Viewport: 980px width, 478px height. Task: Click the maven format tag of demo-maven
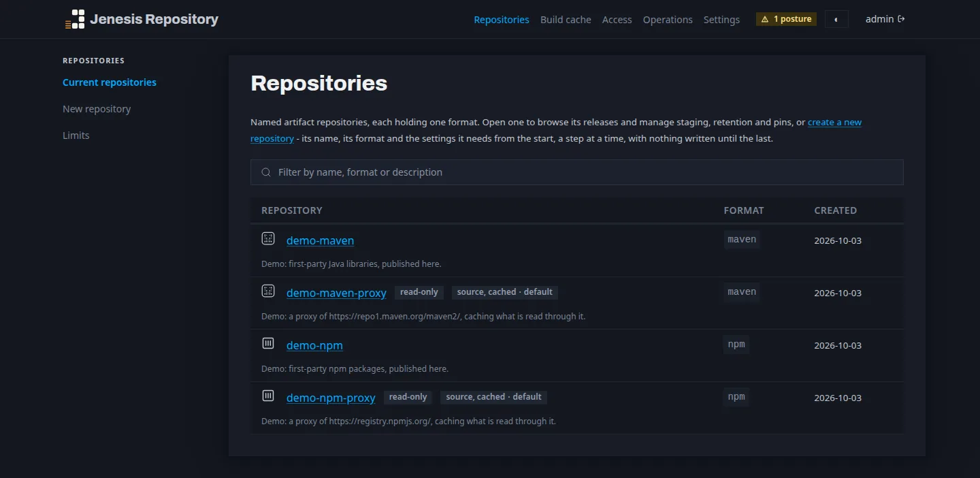coord(742,240)
